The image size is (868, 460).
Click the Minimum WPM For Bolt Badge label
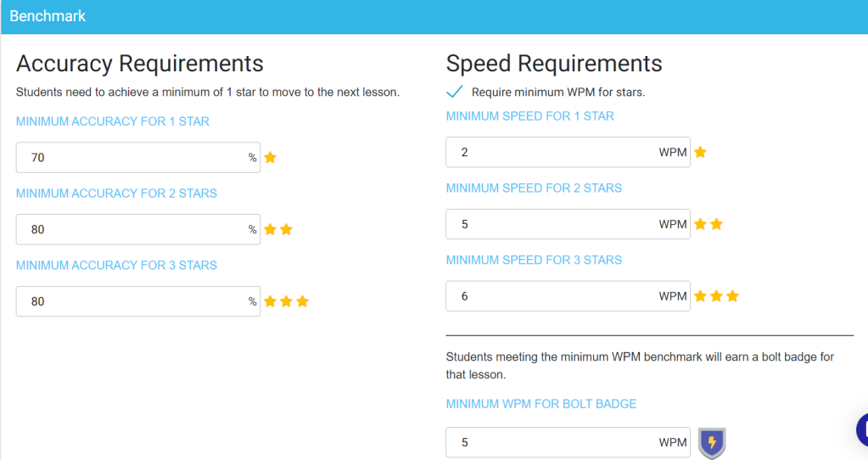tap(540, 403)
